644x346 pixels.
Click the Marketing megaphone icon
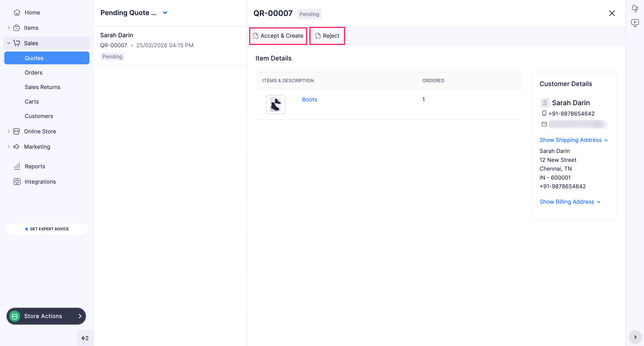coord(16,147)
